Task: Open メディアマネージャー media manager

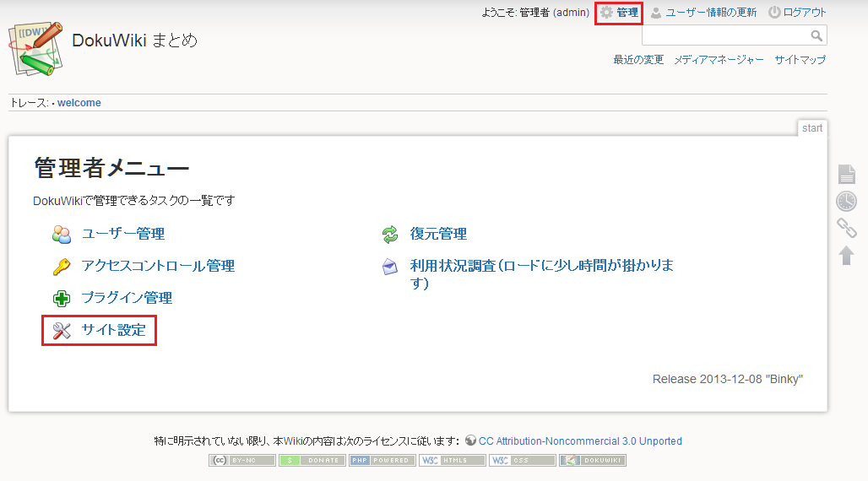Action: [719, 60]
